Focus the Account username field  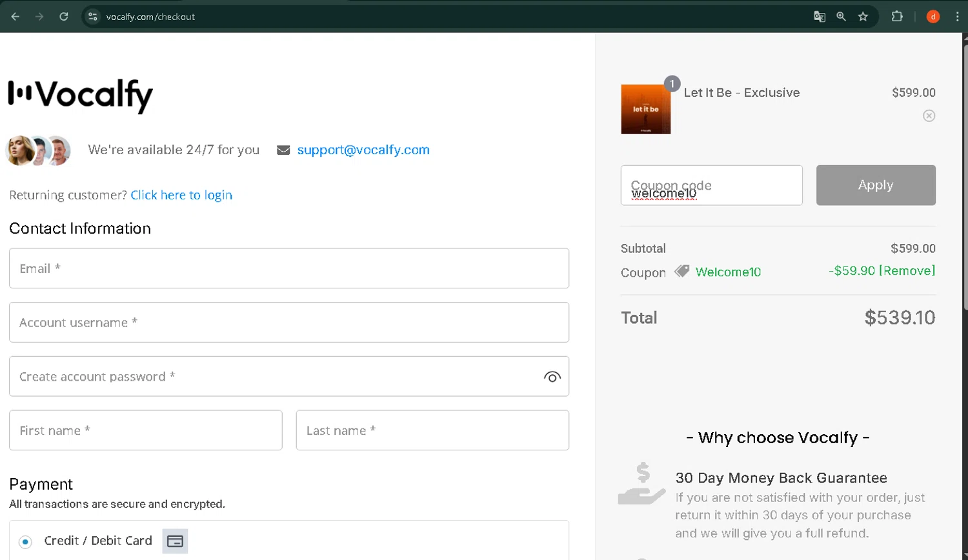pyautogui.click(x=289, y=323)
